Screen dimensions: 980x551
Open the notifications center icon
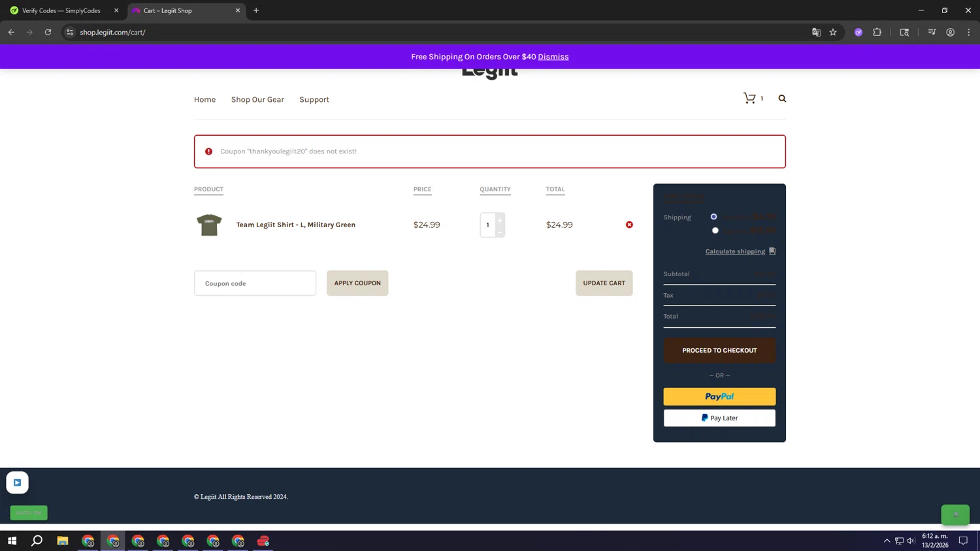[x=963, y=541]
